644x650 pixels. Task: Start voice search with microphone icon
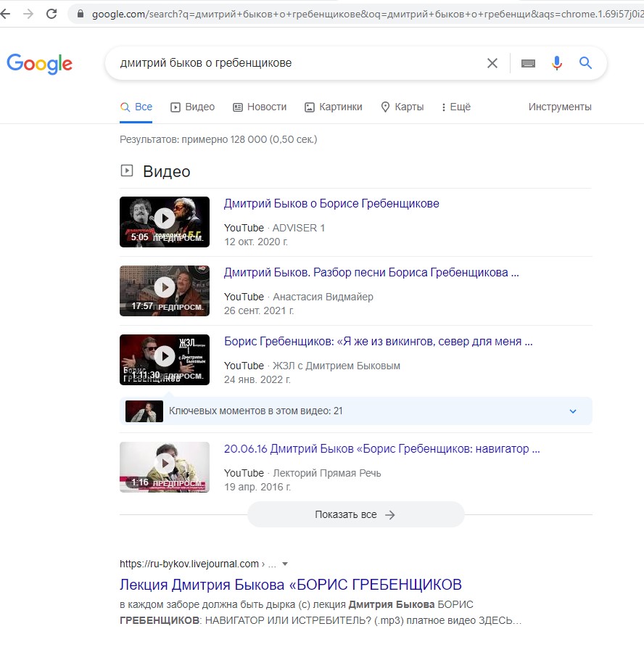(x=556, y=63)
